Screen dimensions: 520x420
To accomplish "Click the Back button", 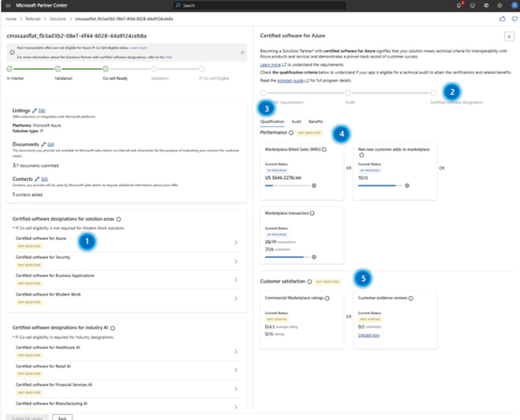I will 62,417.
